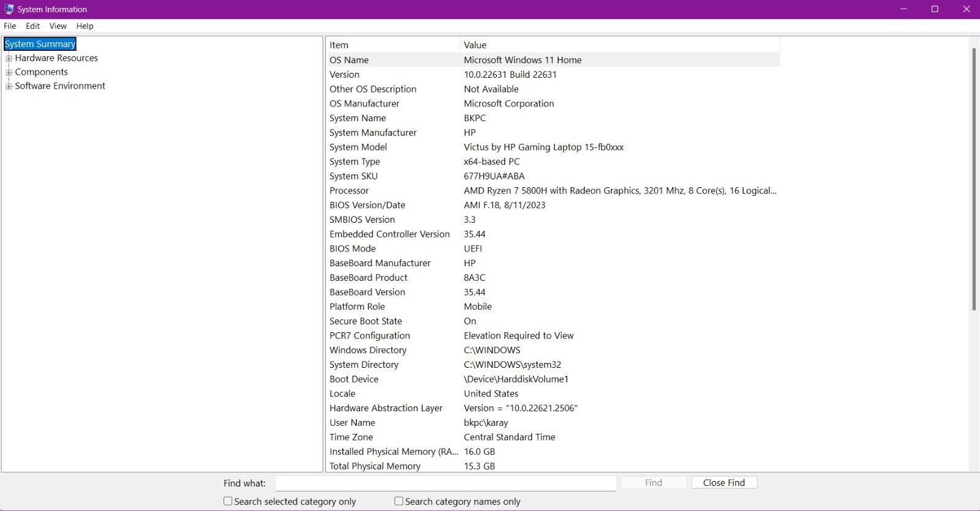Select the BIOS Mode row

point(552,249)
